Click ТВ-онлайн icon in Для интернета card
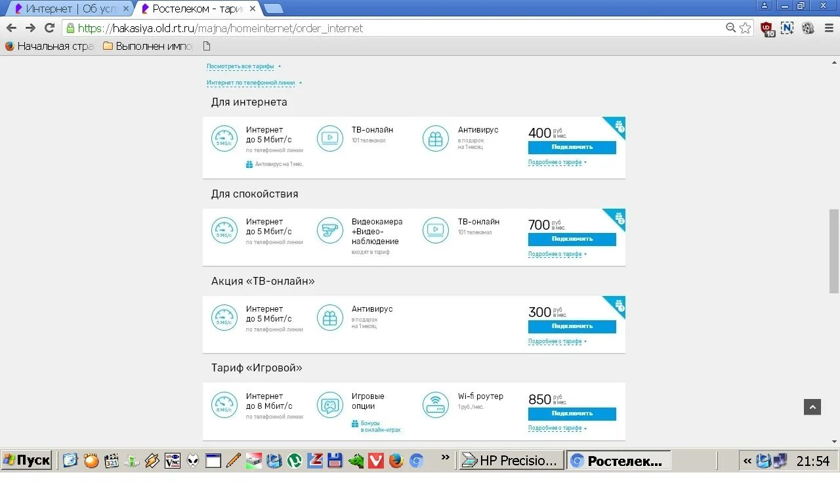The height and width of the screenshot is (504, 840). [330, 138]
